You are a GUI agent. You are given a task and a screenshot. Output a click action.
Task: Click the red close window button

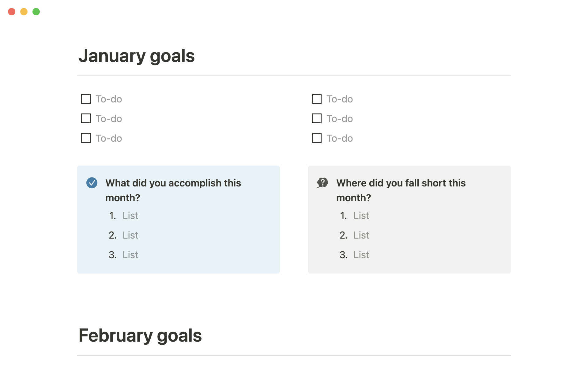tap(12, 12)
